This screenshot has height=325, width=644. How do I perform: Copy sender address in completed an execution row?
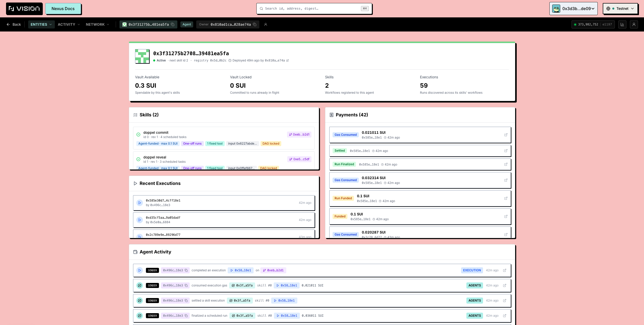pyautogui.click(x=186, y=270)
